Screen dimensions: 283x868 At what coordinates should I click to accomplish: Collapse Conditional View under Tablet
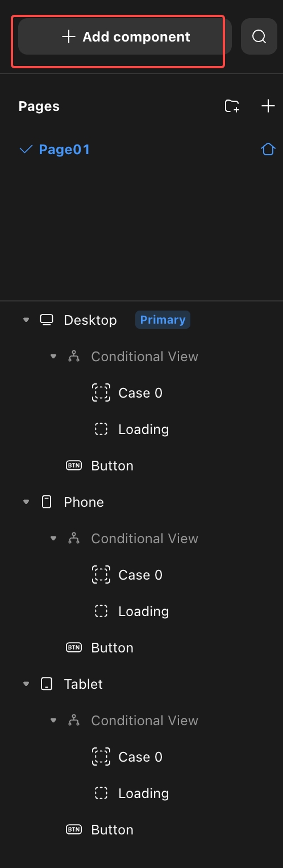(x=53, y=721)
